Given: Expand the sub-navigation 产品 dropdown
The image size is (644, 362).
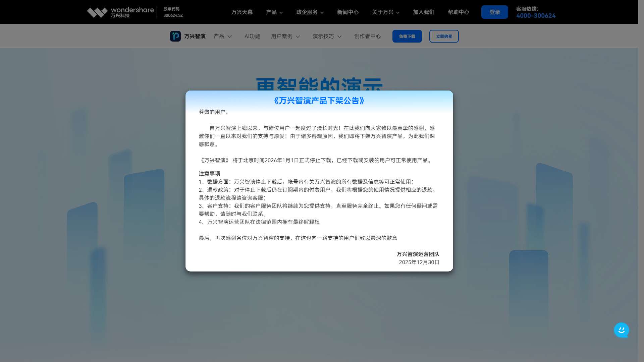Looking at the screenshot, I should tap(223, 36).
